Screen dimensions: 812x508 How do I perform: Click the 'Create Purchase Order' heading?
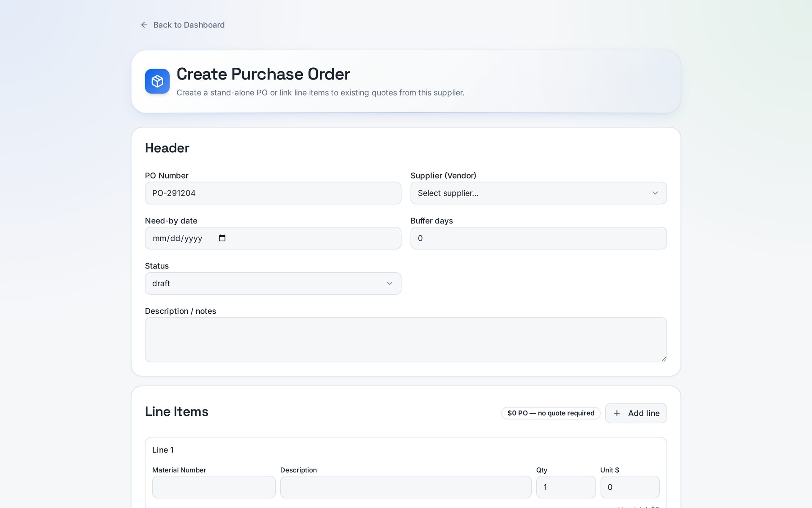coord(263,74)
